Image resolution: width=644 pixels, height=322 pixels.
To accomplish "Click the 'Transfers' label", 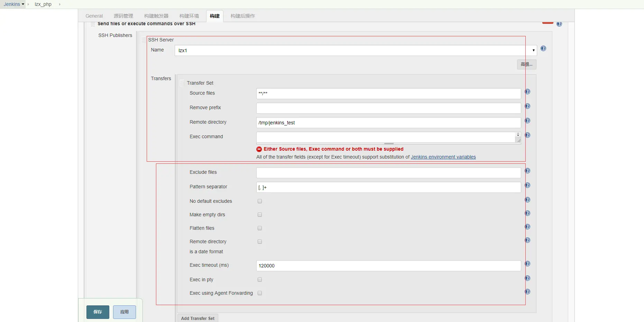I will [x=161, y=78].
